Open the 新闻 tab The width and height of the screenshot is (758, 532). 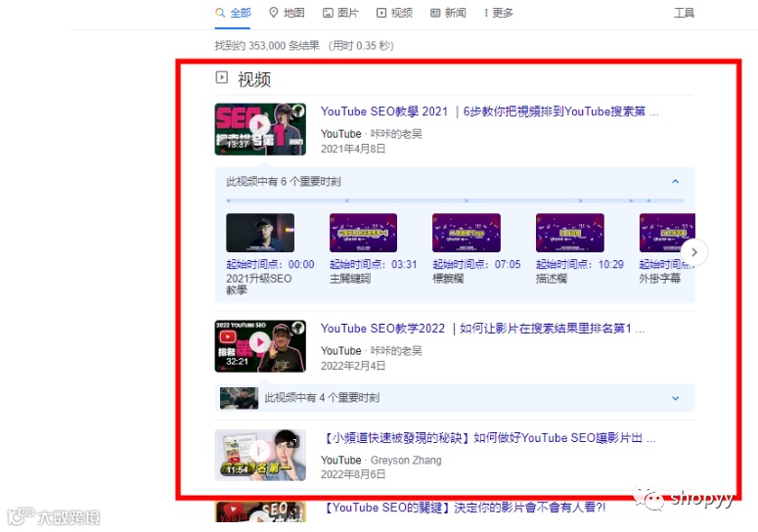click(448, 13)
